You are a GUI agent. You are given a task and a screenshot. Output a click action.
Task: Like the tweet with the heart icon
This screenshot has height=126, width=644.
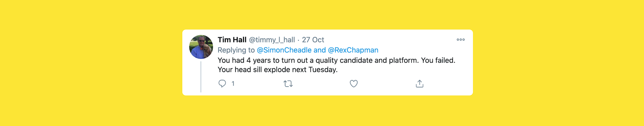(x=354, y=84)
